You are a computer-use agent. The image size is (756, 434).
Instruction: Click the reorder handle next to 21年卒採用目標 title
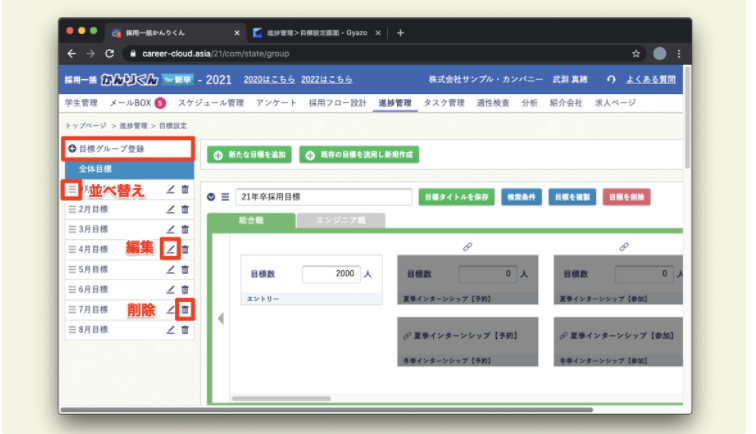coord(225,197)
